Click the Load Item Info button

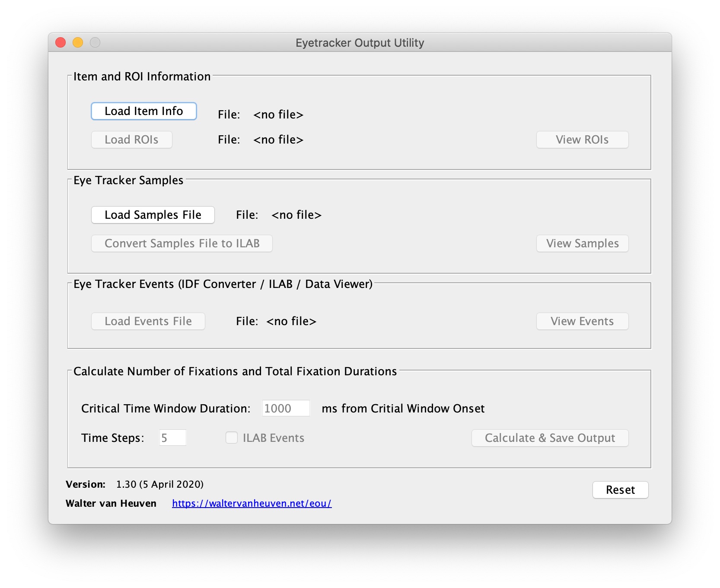click(144, 111)
